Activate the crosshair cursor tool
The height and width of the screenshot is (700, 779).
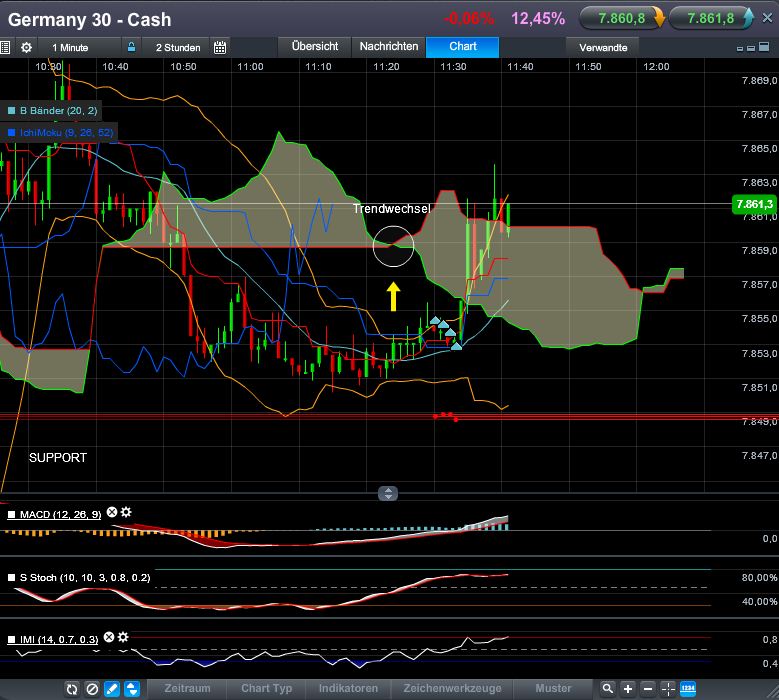[x=668, y=689]
